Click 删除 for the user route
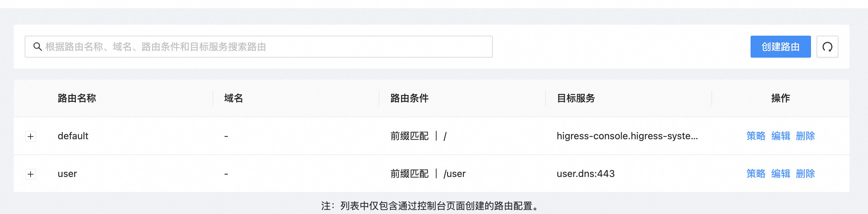 [x=805, y=174]
